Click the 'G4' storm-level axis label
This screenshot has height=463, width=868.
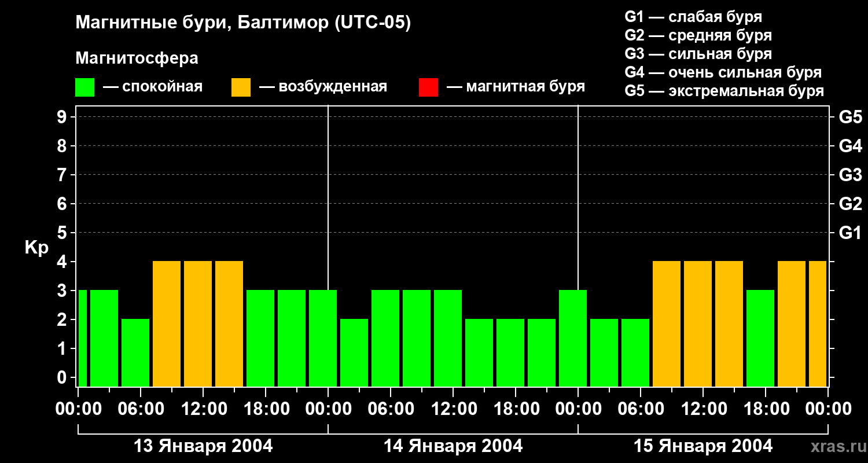851,146
